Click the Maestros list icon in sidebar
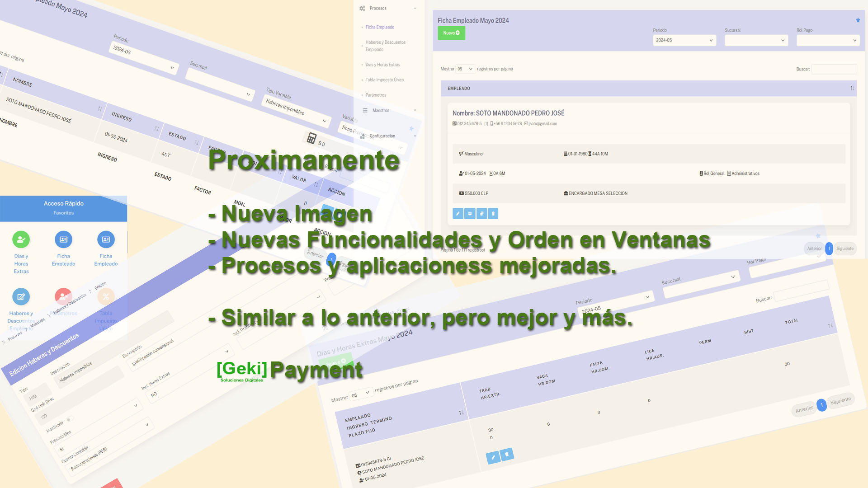The image size is (868, 488). [x=365, y=110]
